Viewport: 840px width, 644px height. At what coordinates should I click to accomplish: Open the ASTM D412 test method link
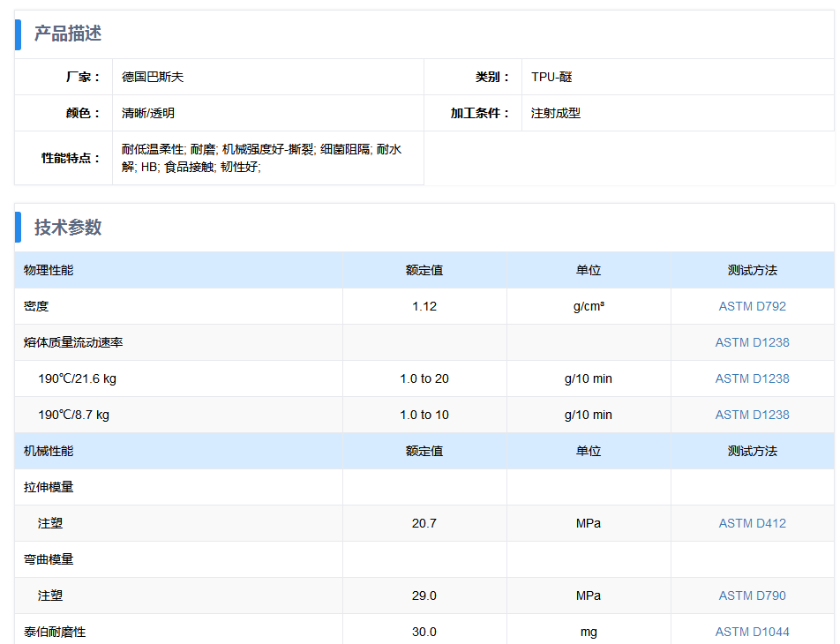(752, 523)
